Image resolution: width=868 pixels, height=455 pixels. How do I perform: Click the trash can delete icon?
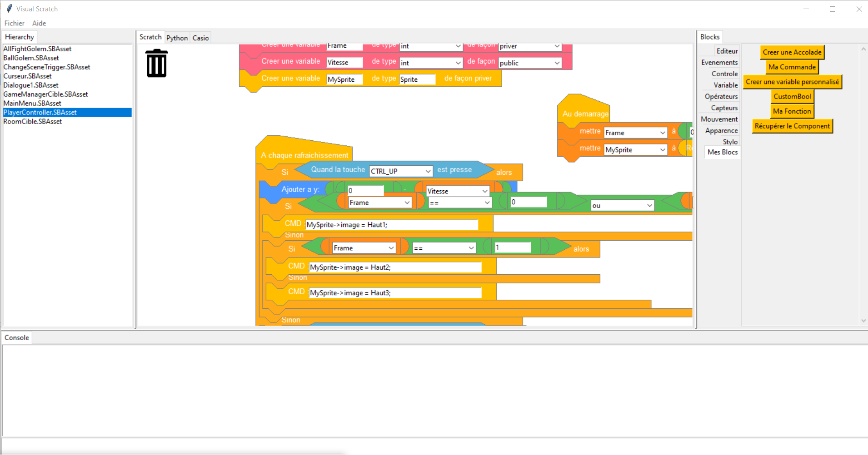(157, 63)
